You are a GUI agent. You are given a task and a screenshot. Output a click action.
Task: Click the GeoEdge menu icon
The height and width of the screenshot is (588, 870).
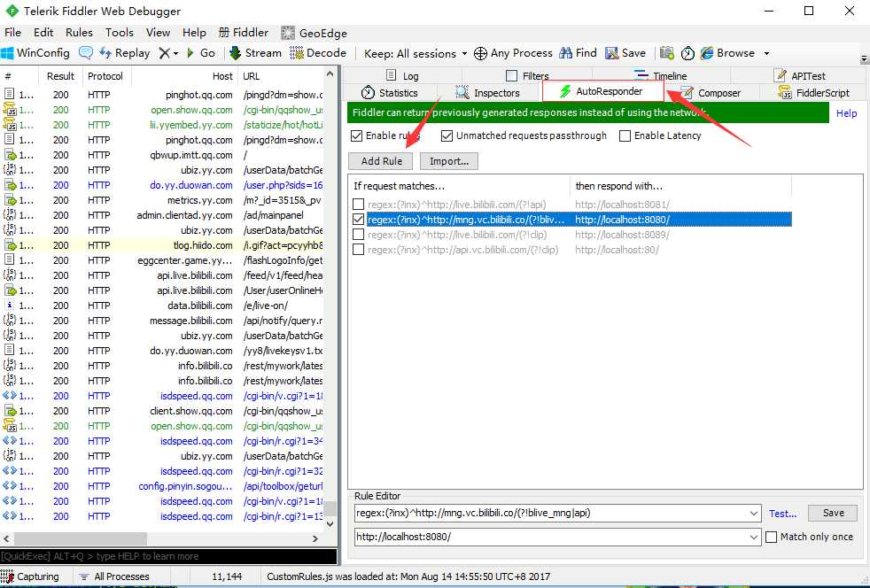(287, 33)
